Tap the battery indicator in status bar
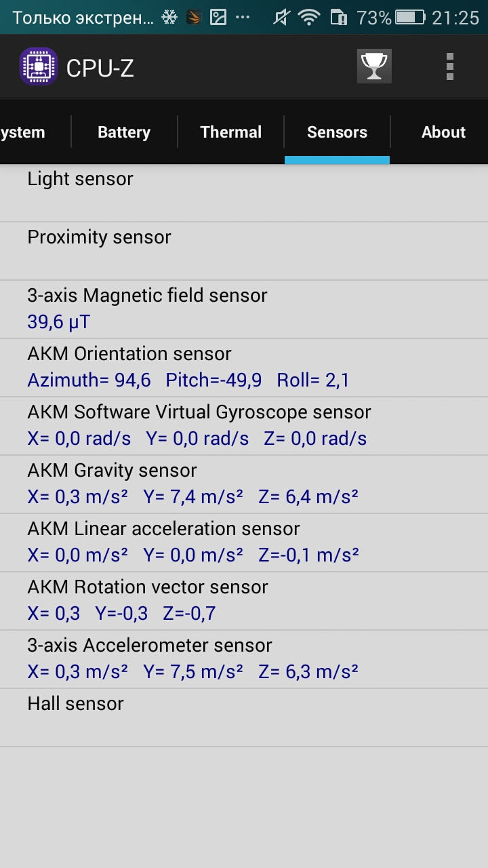Screen dimensions: 488x868 (x=410, y=18)
